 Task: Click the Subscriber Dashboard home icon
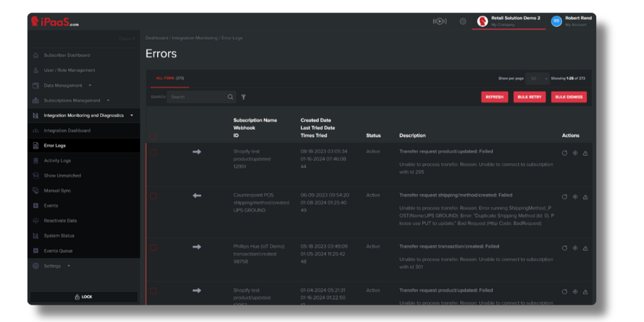pos(35,55)
